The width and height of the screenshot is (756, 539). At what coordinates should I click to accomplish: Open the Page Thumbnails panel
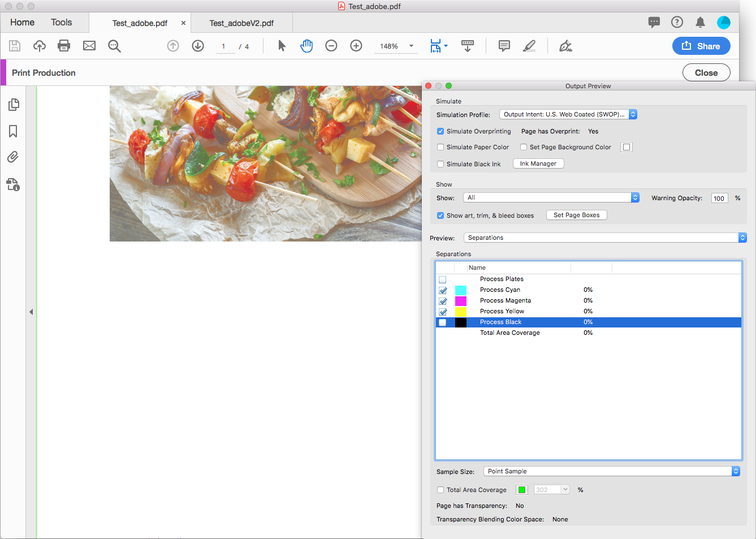pos(14,105)
